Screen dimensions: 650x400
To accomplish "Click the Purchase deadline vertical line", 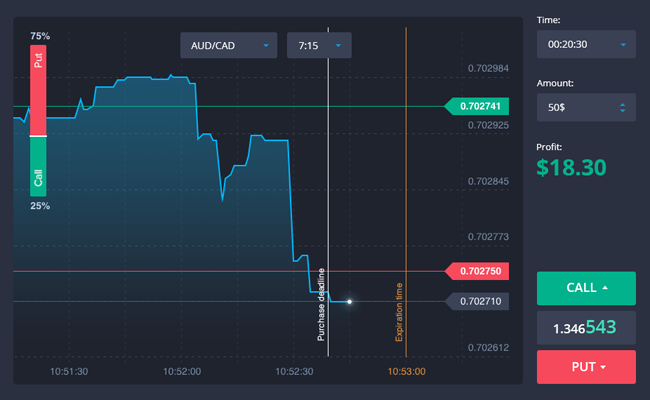I will 328,192.
